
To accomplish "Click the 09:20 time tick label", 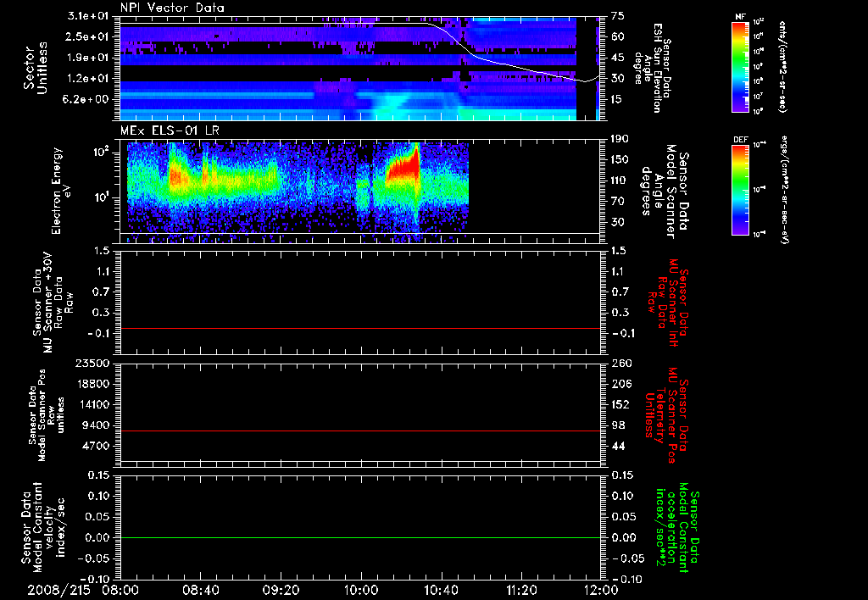I will tap(281, 590).
